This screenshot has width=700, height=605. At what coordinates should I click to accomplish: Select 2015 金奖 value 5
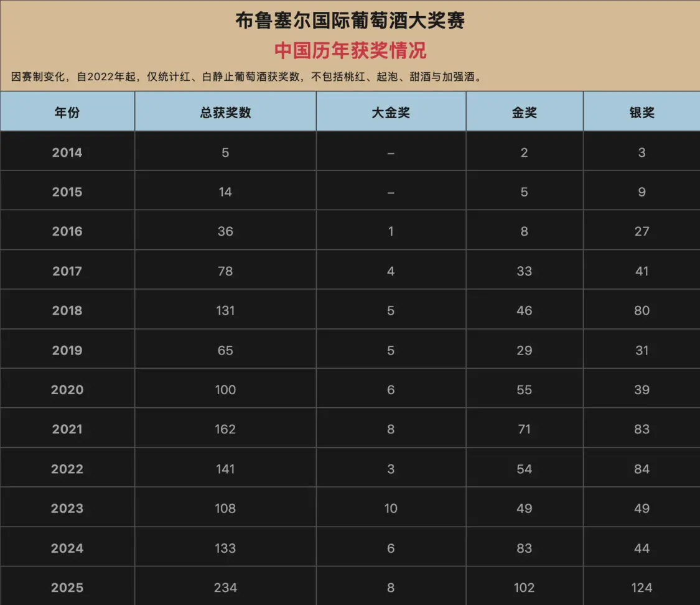(x=524, y=192)
